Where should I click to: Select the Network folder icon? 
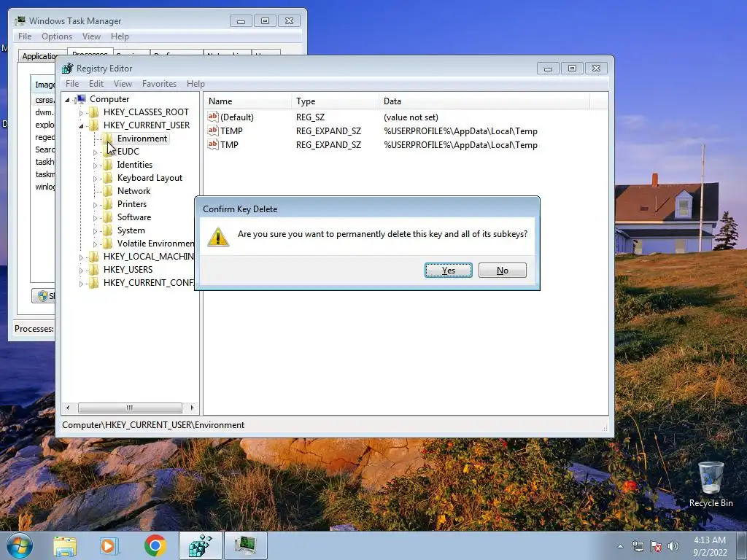(108, 191)
